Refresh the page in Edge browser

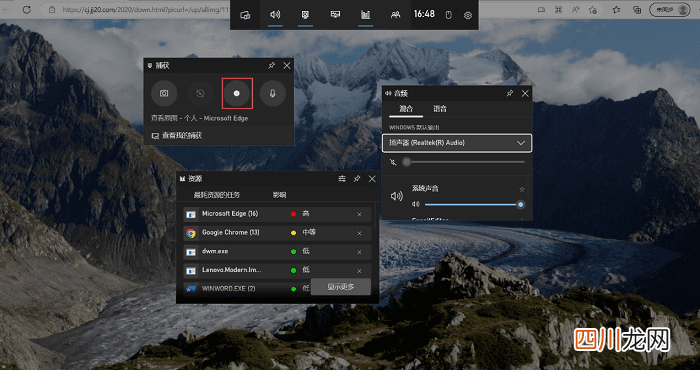click(x=27, y=9)
